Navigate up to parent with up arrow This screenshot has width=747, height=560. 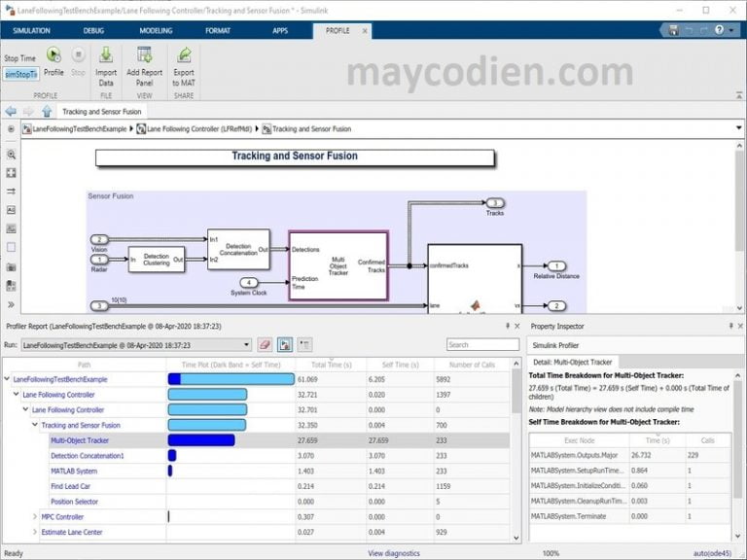[46, 112]
